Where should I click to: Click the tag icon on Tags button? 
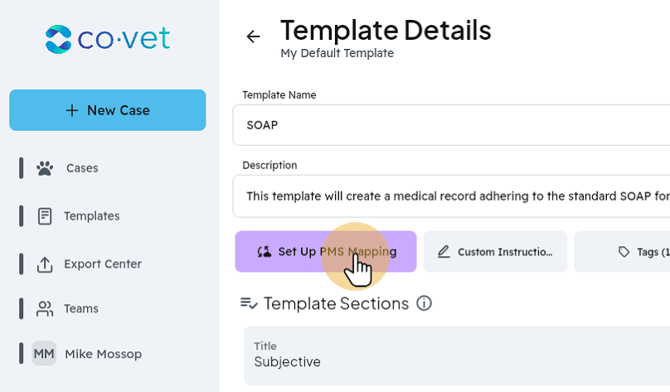(x=624, y=252)
